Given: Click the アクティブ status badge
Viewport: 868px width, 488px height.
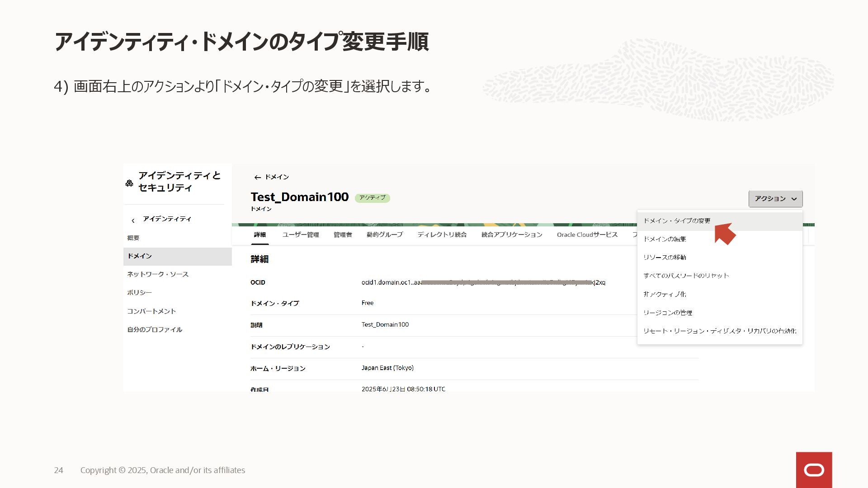Looking at the screenshot, I should [x=373, y=198].
